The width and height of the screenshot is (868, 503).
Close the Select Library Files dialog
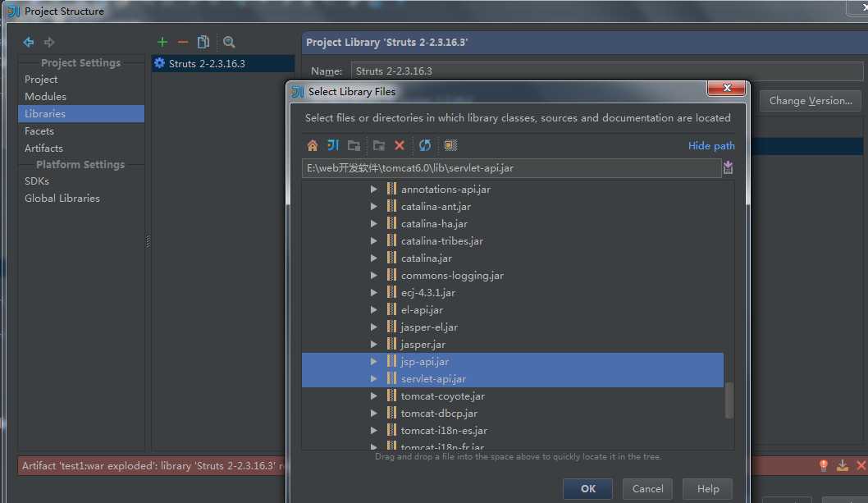[726, 88]
